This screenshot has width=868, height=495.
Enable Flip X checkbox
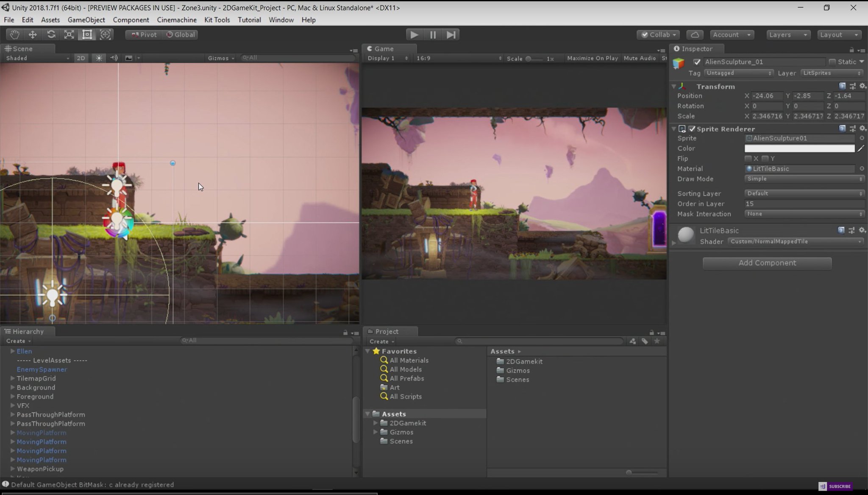(748, 159)
